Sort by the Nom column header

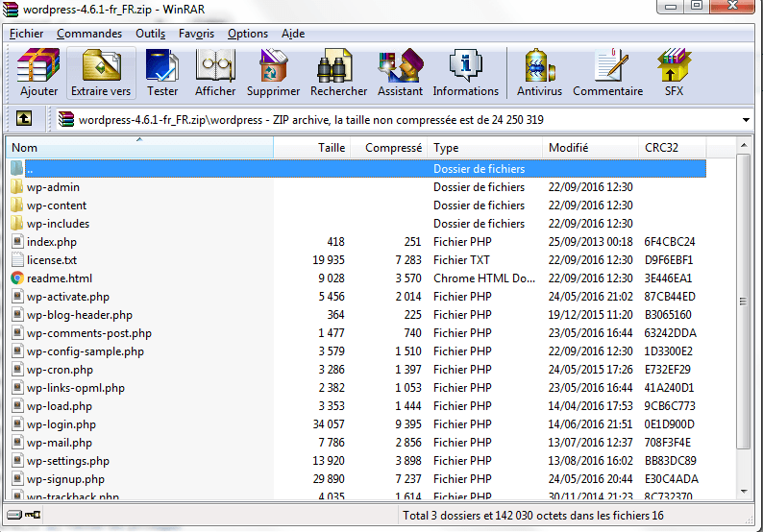click(x=139, y=147)
